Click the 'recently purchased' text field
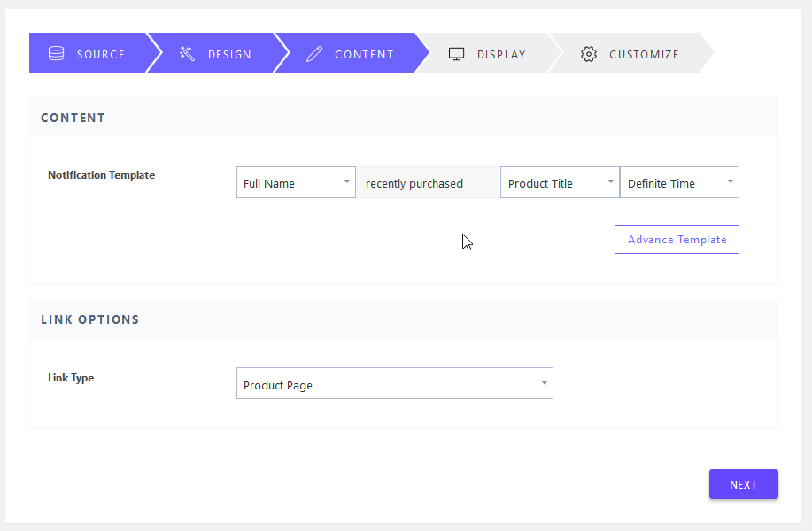812x531 pixels. pos(428,182)
